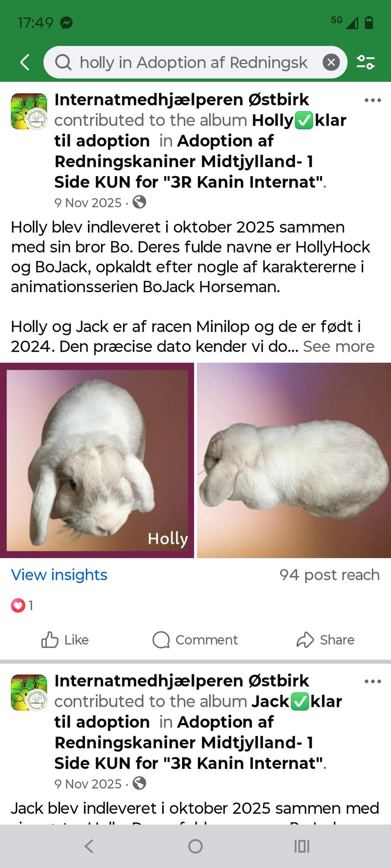This screenshot has height=868, width=391.
Task: Tap the back arrow beside the search bar
Action: pyautogui.click(x=25, y=62)
